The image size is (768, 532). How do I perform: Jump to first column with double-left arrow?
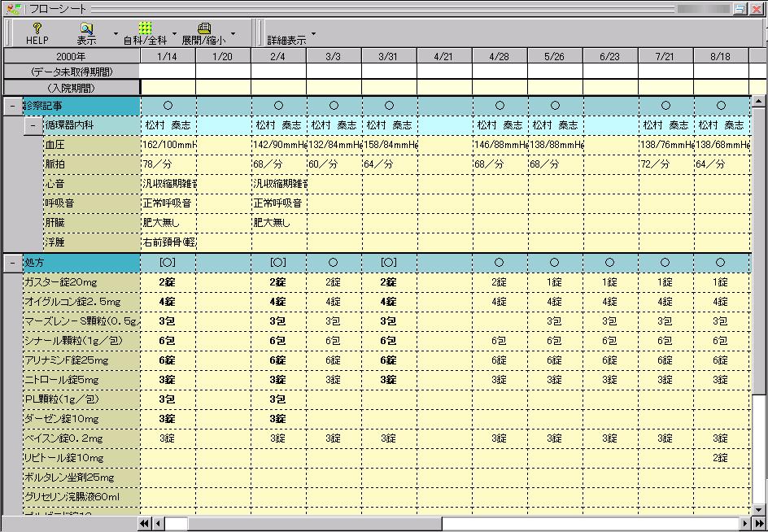(x=145, y=523)
